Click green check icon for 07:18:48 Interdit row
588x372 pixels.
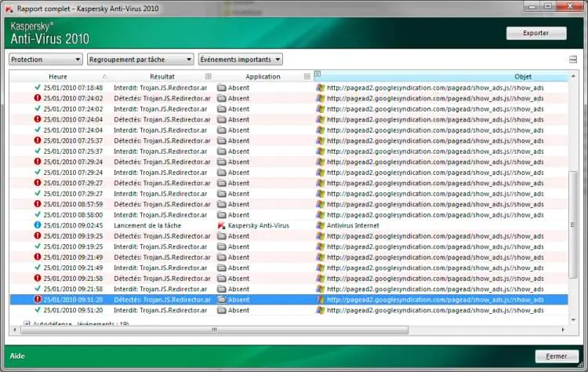coord(38,87)
